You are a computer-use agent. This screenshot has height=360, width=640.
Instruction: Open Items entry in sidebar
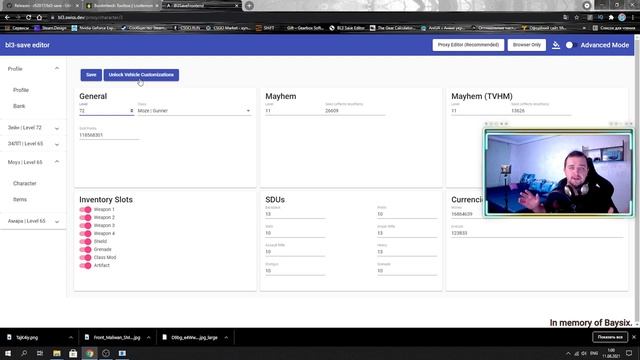click(x=20, y=200)
